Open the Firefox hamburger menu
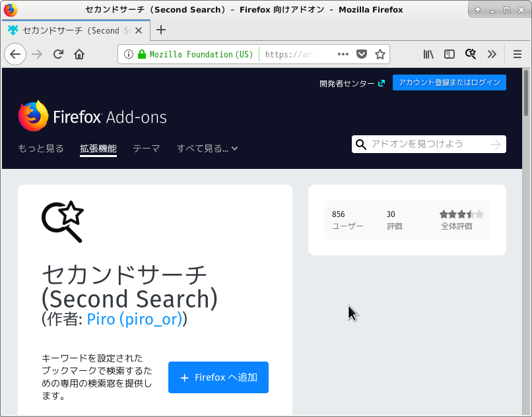This screenshot has height=417, width=532. (515, 54)
